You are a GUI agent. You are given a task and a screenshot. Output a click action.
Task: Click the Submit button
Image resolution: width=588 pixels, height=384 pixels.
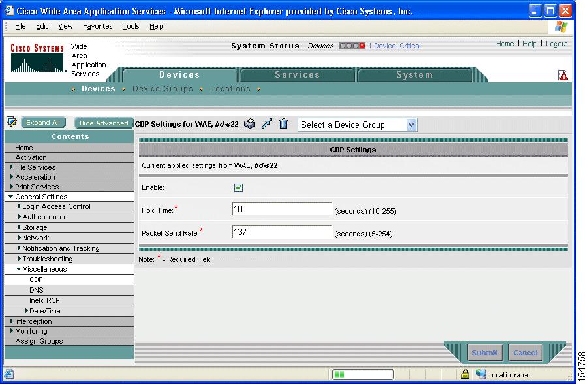pos(484,353)
